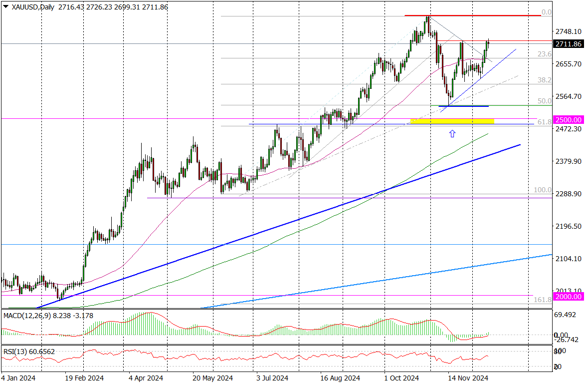The width and height of the screenshot is (588, 385).
Task: Click the Fibonacci 0.0 level label
Action: click(x=547, y=12)
